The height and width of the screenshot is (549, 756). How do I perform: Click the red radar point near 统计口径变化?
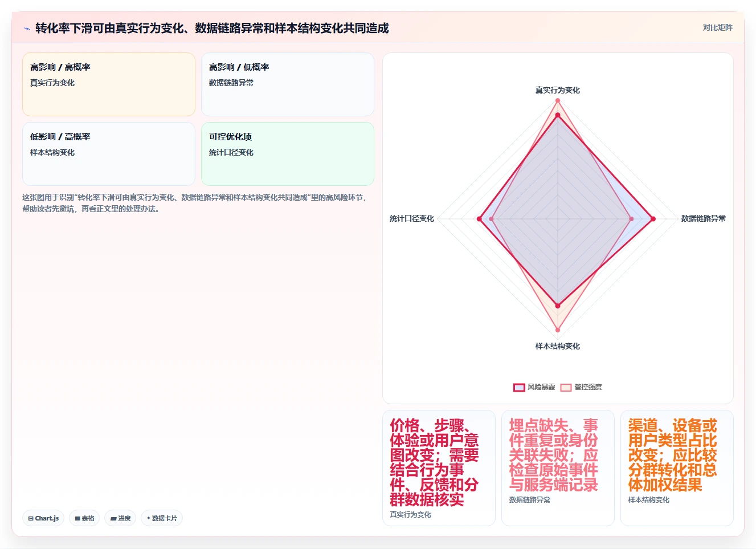pos(480,219)
